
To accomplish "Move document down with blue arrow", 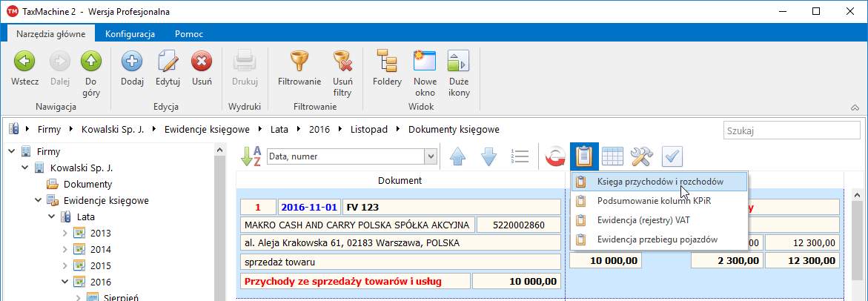I will tap(488, 156).
